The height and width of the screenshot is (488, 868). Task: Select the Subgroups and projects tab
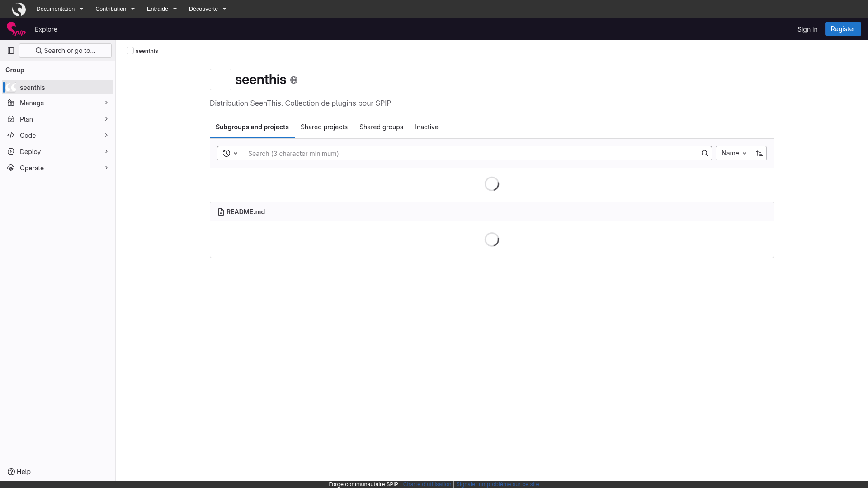tap(252, 127)
